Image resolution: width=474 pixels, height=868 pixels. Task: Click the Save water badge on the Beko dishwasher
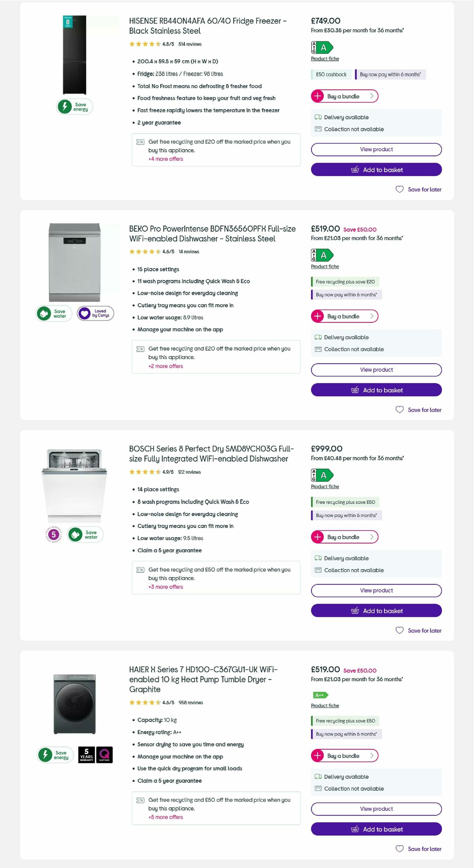pos(53,313)
